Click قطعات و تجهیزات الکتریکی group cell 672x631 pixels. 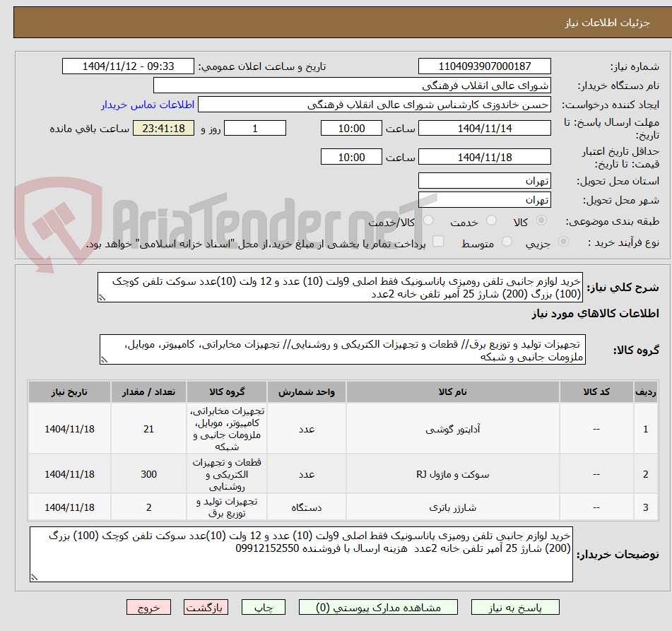click(x=227, y=475)
